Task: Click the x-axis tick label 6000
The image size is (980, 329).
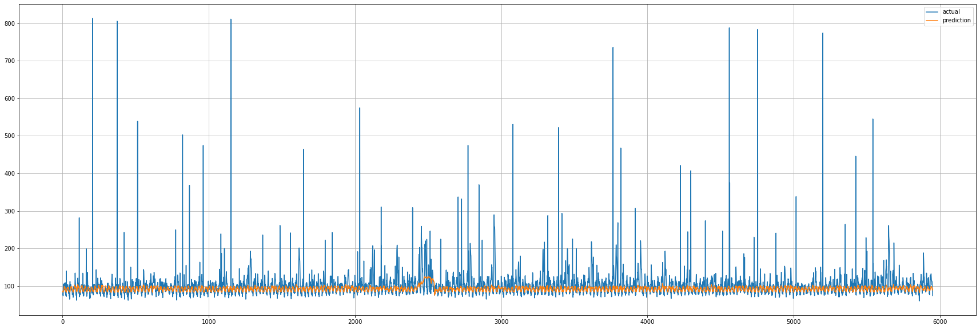Action: (x=940, y=322)
